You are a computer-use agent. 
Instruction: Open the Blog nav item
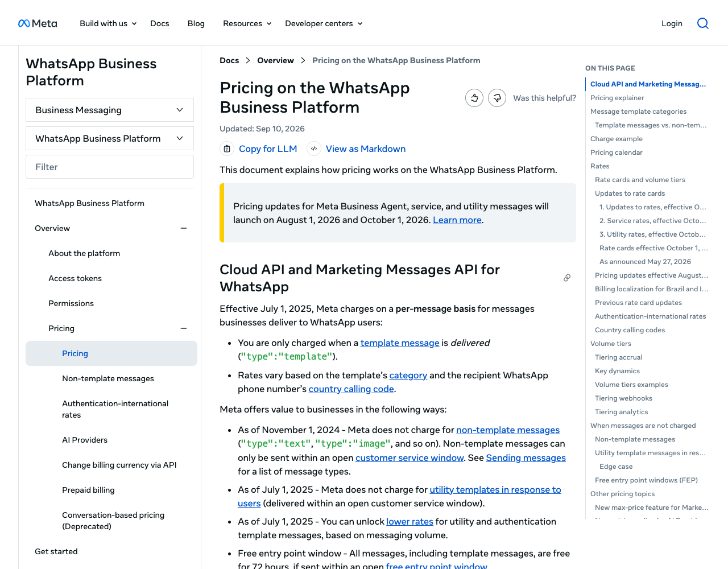click(x=196, y=23)
